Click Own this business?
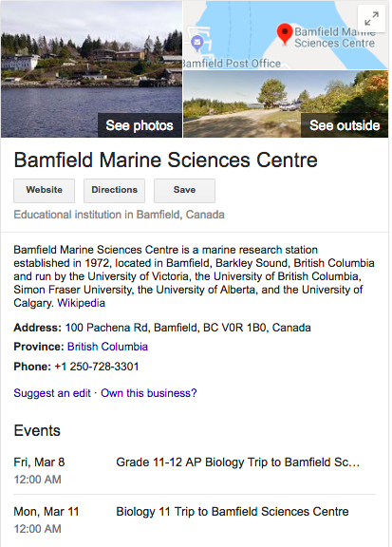This screenshot has height=547, width=392. [149, 393]
